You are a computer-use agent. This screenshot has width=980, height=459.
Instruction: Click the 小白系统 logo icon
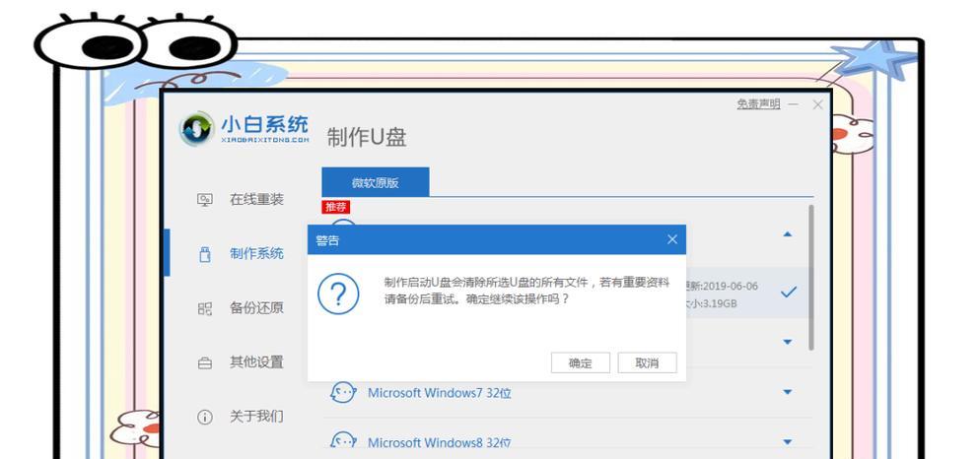click(197, 129)
